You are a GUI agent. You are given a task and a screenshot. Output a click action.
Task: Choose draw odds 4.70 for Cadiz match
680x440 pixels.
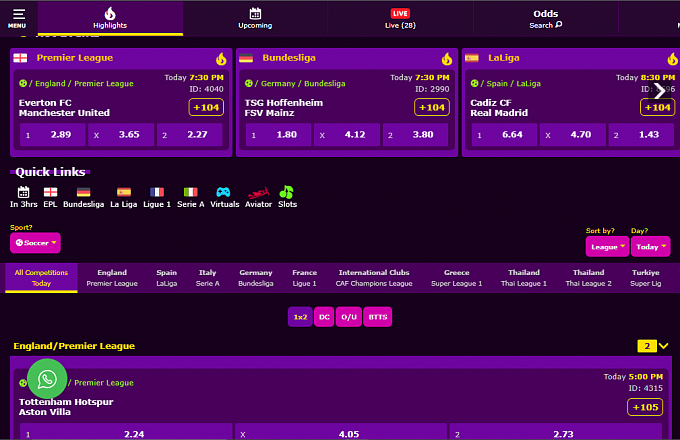click(572, 135)
